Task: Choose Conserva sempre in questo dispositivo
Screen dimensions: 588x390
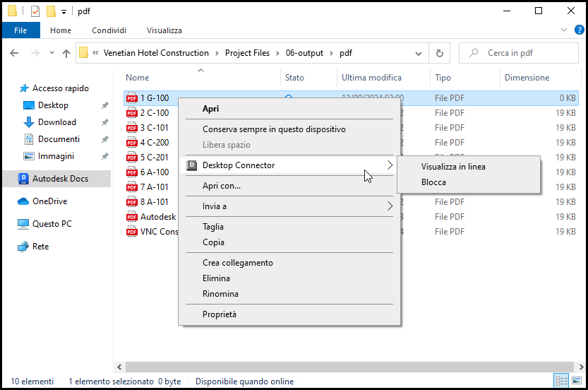Action: [274, 129]
